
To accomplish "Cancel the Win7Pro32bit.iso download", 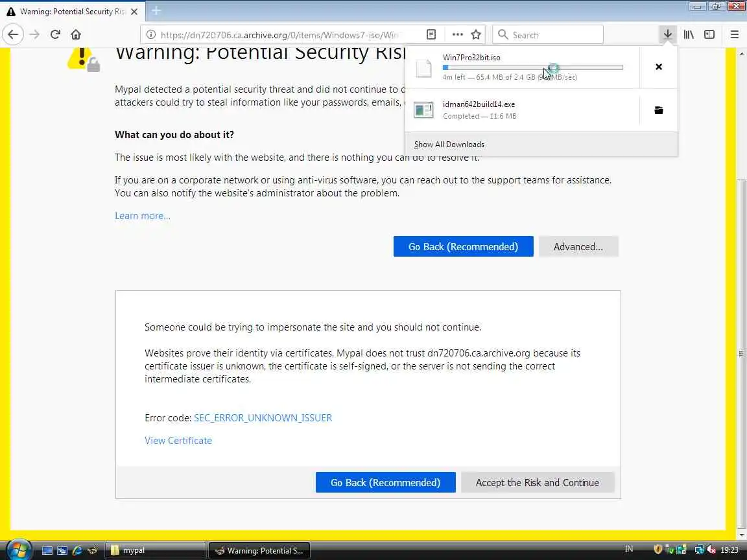I will point(658,67).
